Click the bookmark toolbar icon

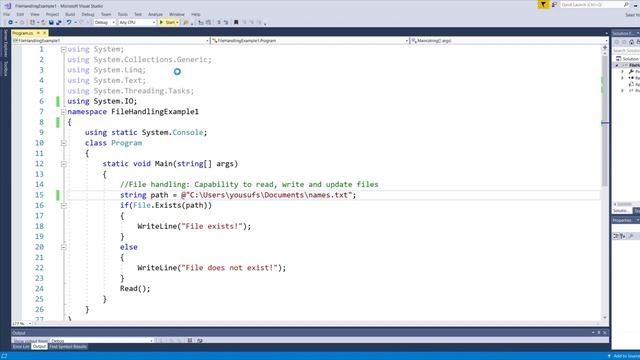click(236, 22)
